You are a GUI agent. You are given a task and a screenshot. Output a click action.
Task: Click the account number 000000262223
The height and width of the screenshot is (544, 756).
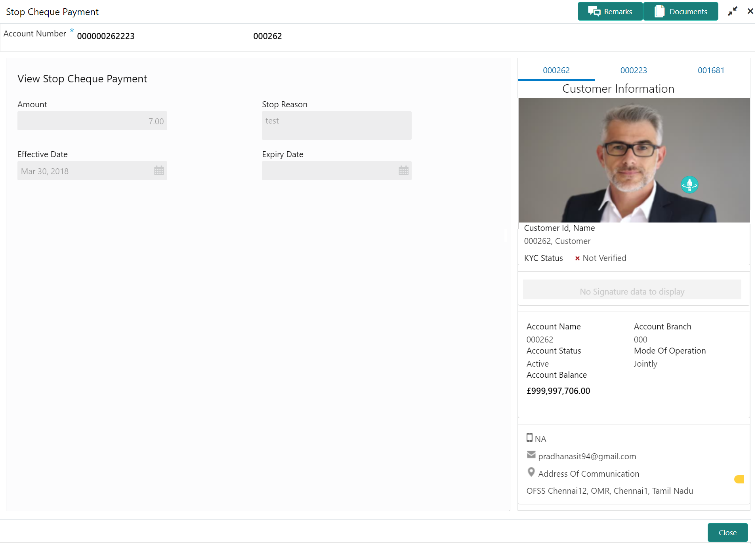pos(106,36)
